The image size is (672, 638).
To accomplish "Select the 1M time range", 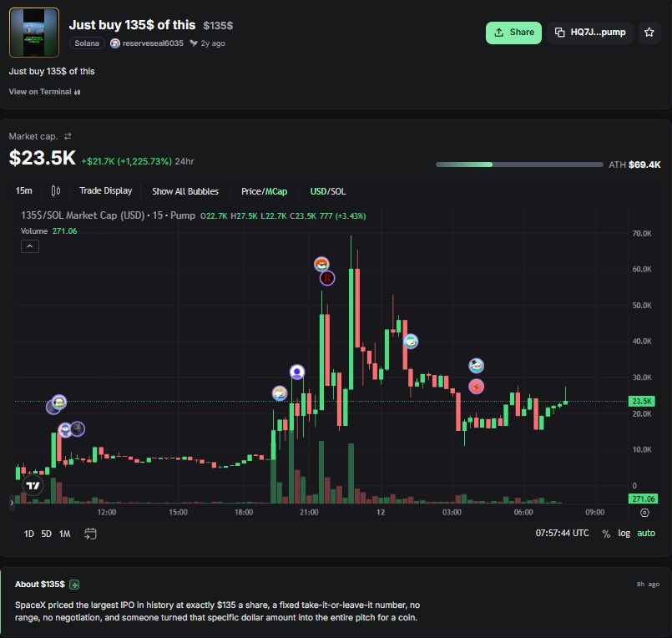I will tap(65, 534).
